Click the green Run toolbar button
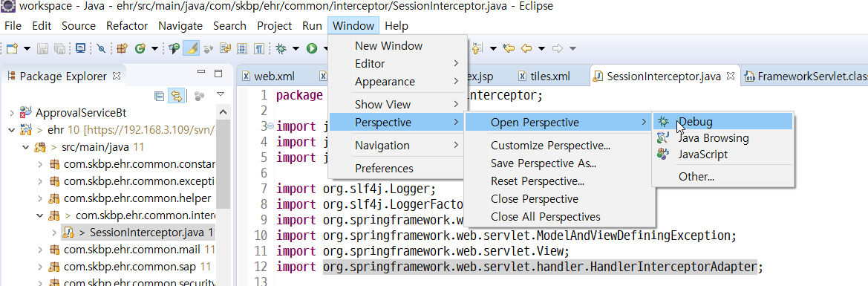The height and width of the screenshot is (286, 868). click(312, 48)
